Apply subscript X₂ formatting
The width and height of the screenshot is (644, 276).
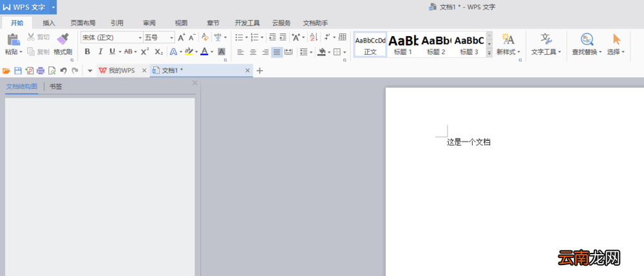159,51
